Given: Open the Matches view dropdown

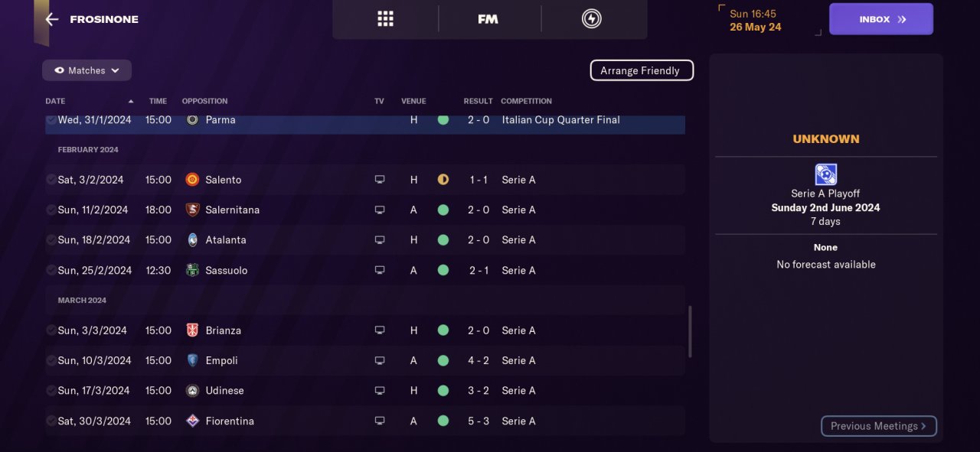Looking at the screenshot, I should point(87,70).
